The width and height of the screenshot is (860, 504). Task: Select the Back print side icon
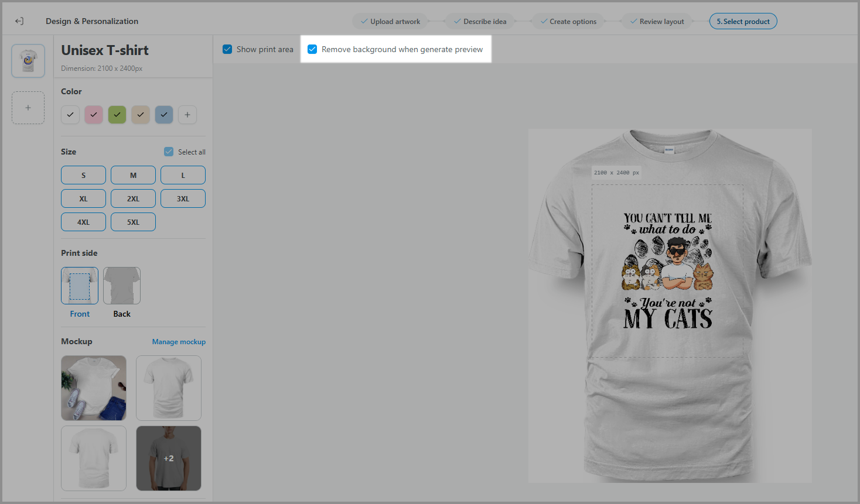coord(122,286)
